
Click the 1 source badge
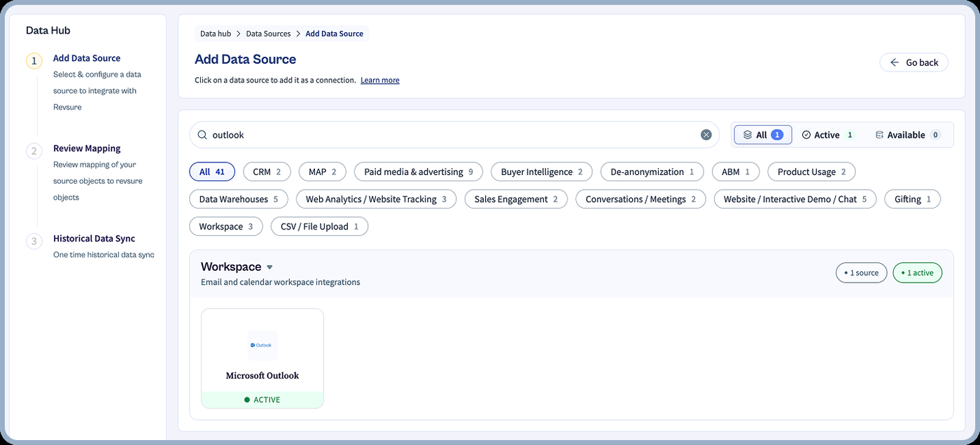[862, 273]
